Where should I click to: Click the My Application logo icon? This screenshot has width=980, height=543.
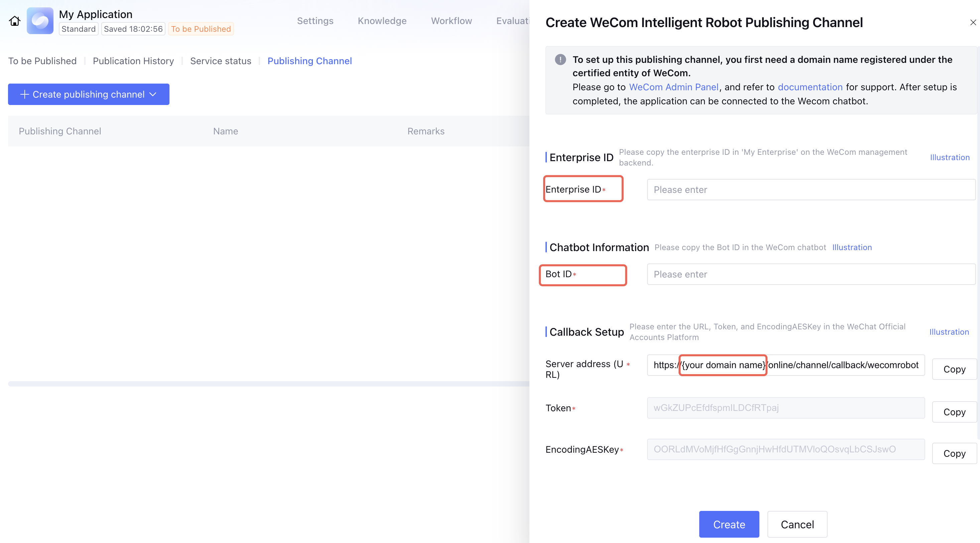40,21
